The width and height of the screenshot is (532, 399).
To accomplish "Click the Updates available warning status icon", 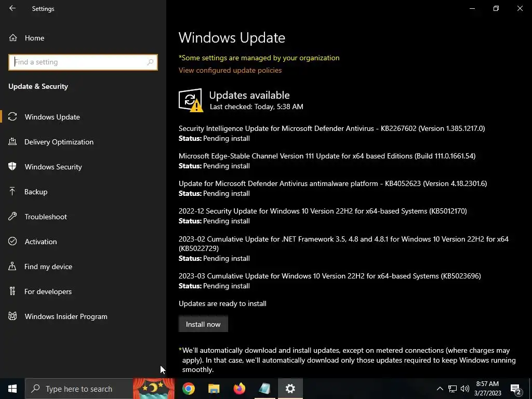I will 191,100.
